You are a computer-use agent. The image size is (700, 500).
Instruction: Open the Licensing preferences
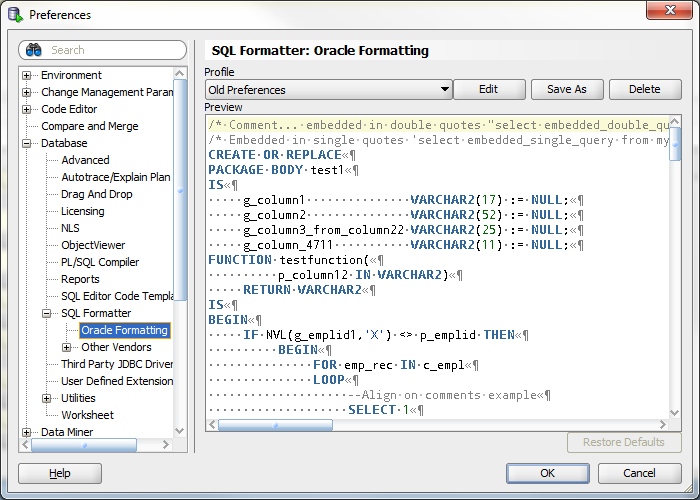point(83,211)
